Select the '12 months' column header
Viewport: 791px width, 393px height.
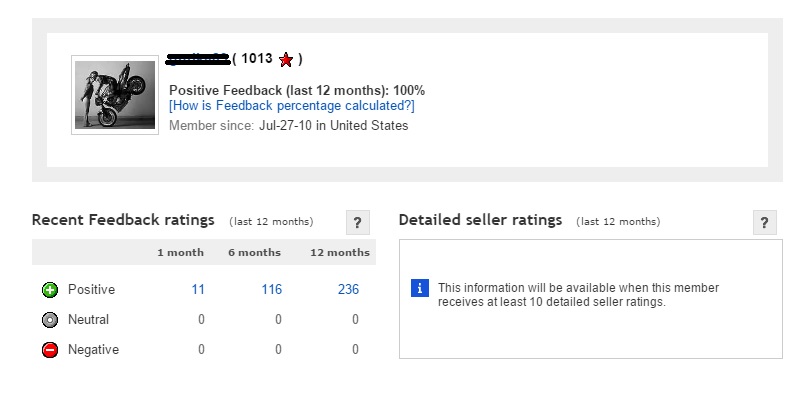coord(340,252)
